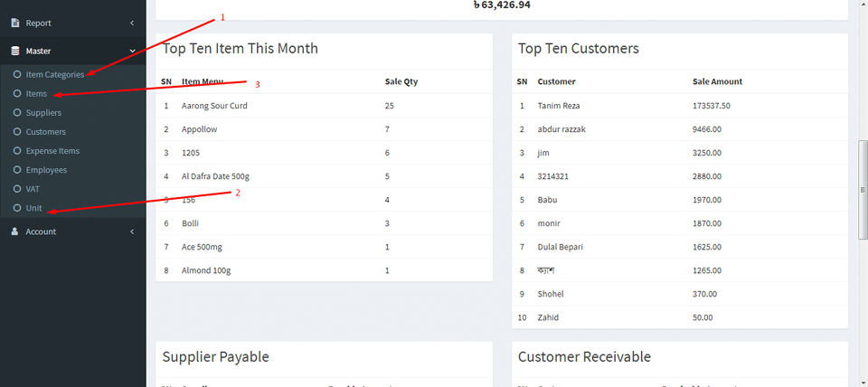
Task: Click Aarong Sour Curd item row
Action: [214, 106]
